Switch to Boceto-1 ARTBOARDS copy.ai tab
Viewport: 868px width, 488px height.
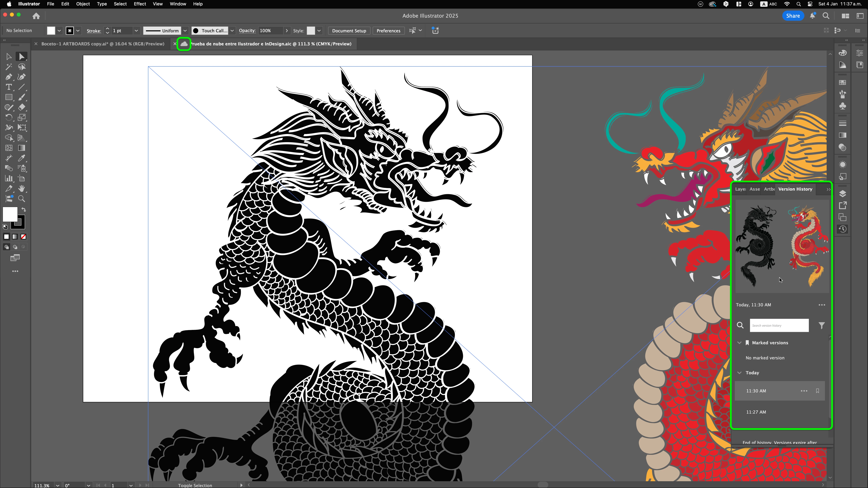coord(102,44)
